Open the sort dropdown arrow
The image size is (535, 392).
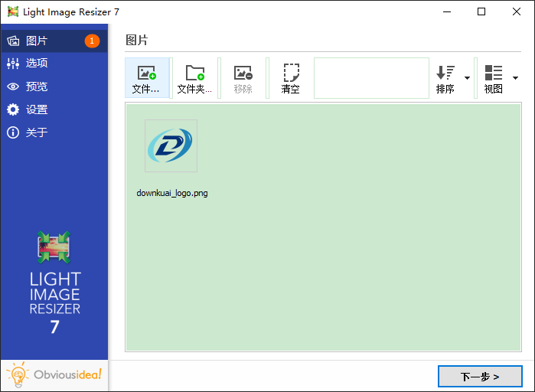(x=467, y=78)
